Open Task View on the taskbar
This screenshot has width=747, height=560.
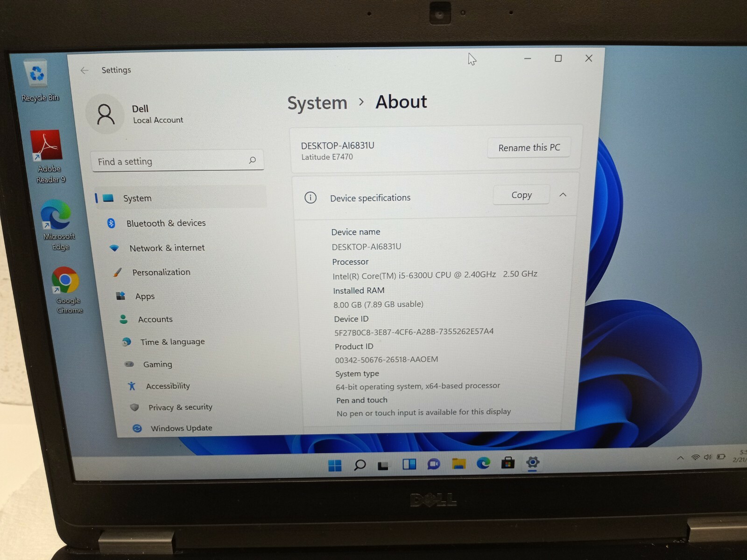(383, 465)
